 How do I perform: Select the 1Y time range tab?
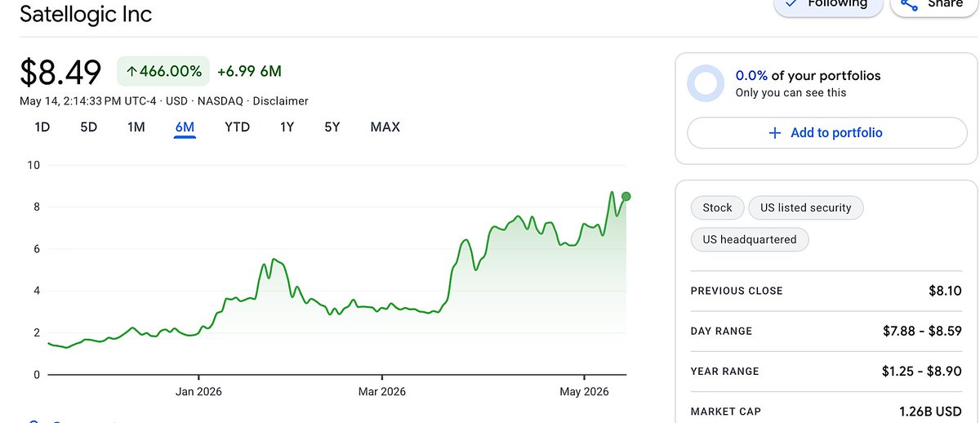pos(287,127)
